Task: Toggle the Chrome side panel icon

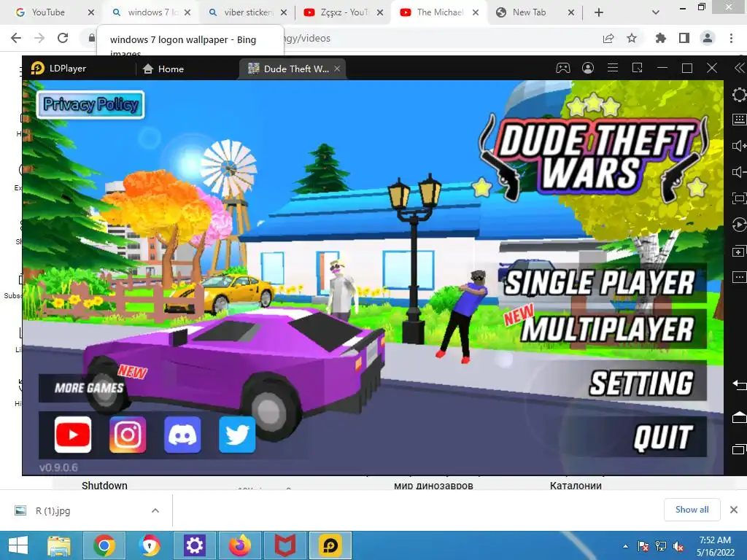Action: [x=684, y=38]
